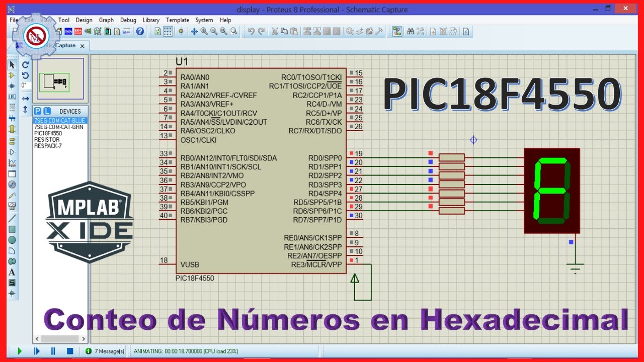Screen dimensions: 644x362
Task: Select the Buses Mode tool
Action: (12, 118)
